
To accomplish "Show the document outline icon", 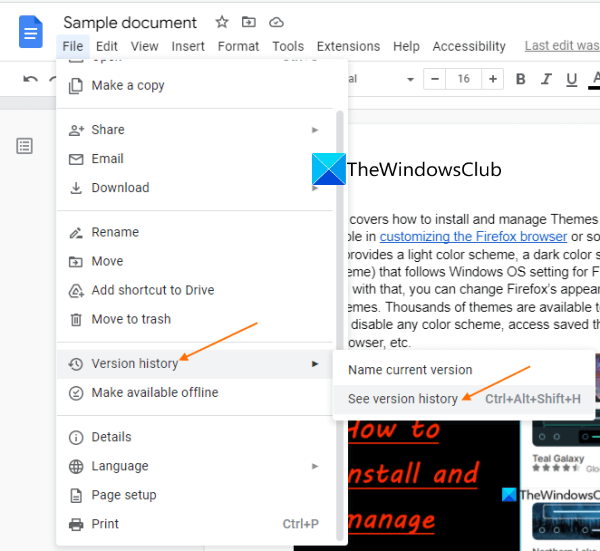I will pyautogui.click(x=24, y=146).
